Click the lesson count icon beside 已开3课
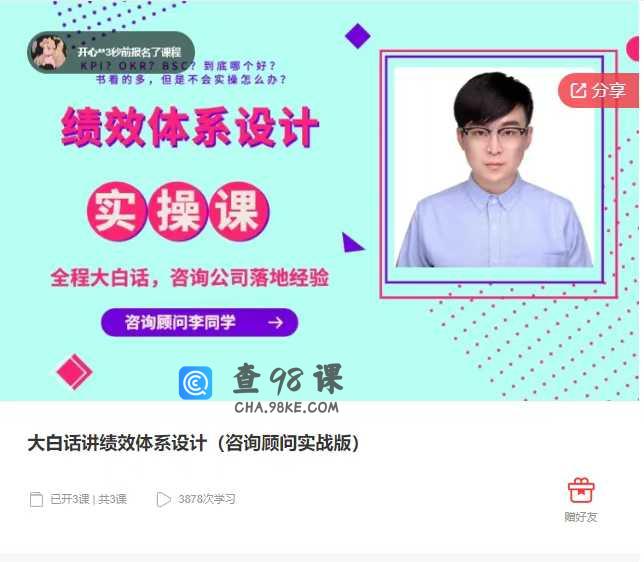This screenshot has width=644, height=562. tap(37, 499)
